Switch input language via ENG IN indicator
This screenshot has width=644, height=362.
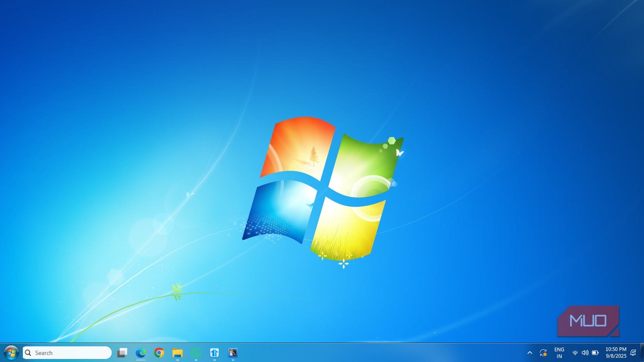point(559,353)
